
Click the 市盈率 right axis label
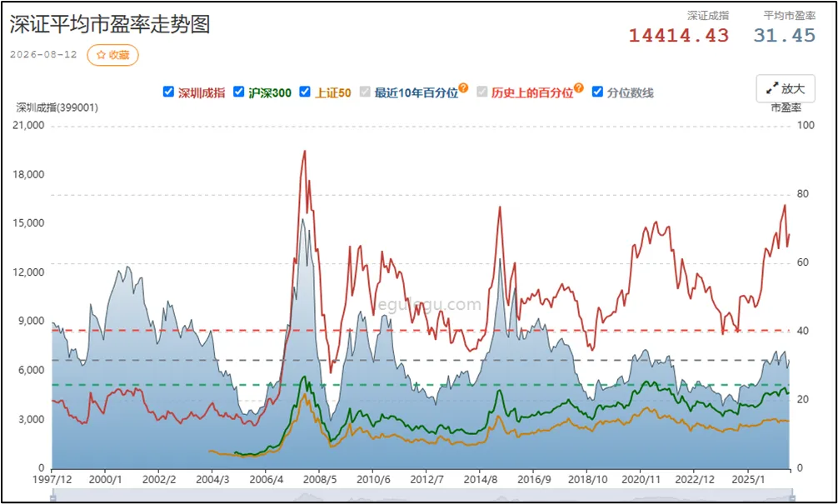pyautogui.click(x=786, y=107)
